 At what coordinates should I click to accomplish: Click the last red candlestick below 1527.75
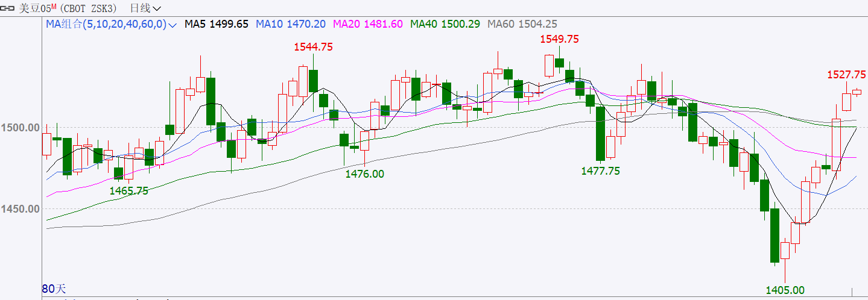[x=857, y=92]
